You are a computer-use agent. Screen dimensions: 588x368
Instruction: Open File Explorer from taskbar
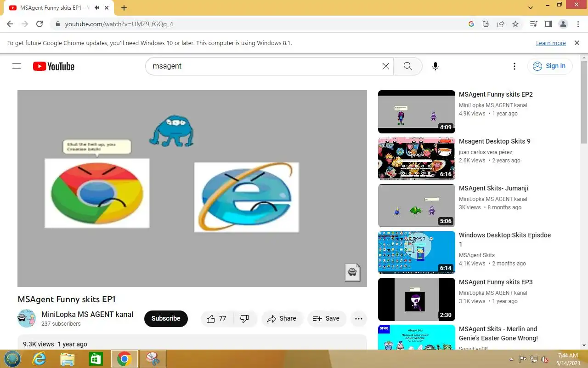(67, 359)
